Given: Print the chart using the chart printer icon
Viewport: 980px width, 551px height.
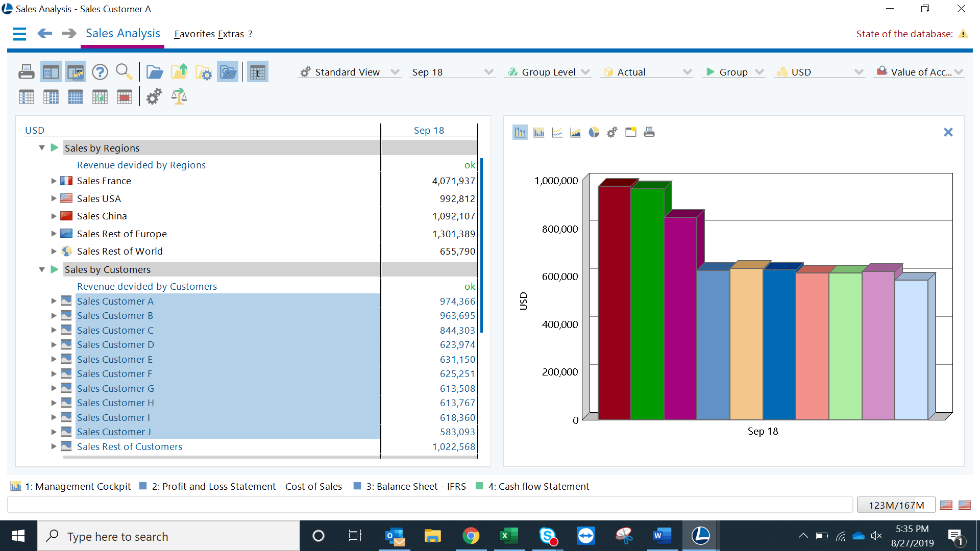Looking at the screenshot, I should click(649, 133).
